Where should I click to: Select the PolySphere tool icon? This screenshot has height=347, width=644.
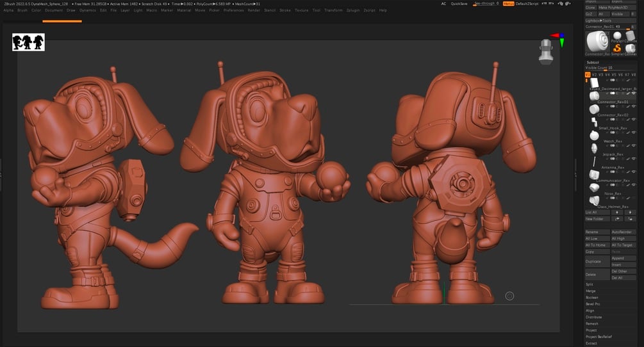[617, 36]
